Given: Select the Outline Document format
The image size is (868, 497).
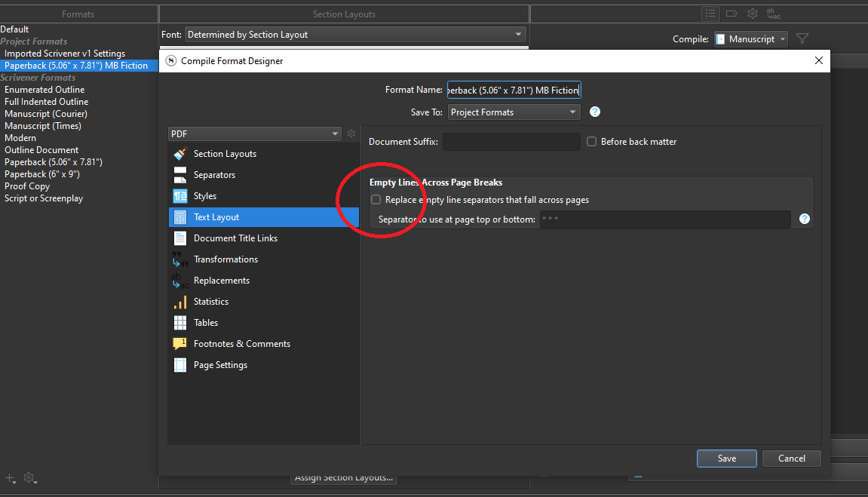Looking at the screenshot, I should click(41, 150).
